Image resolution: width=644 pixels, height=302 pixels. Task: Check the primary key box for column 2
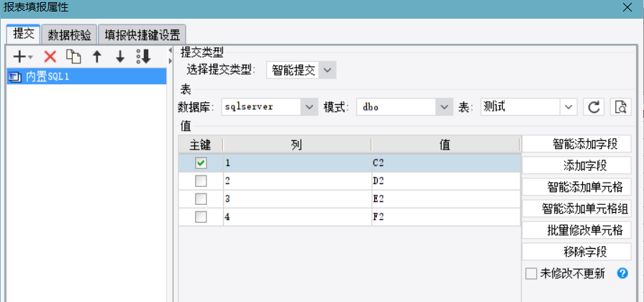click(x=201, y=180)
